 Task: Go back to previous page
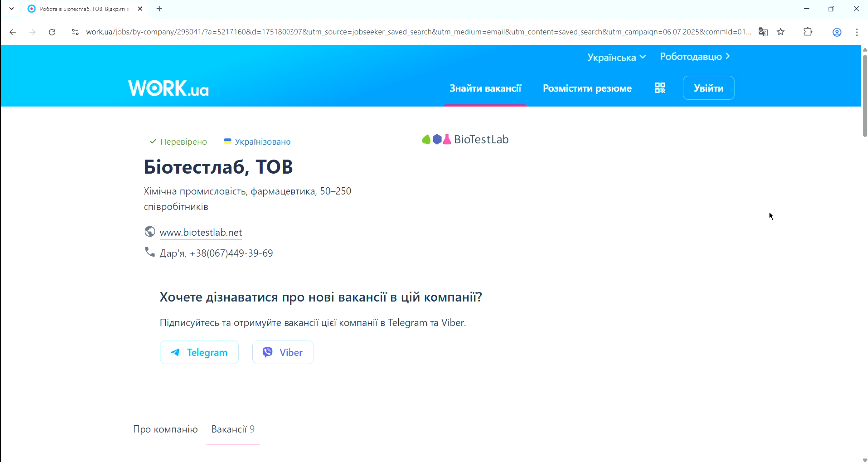coord(13,32)
